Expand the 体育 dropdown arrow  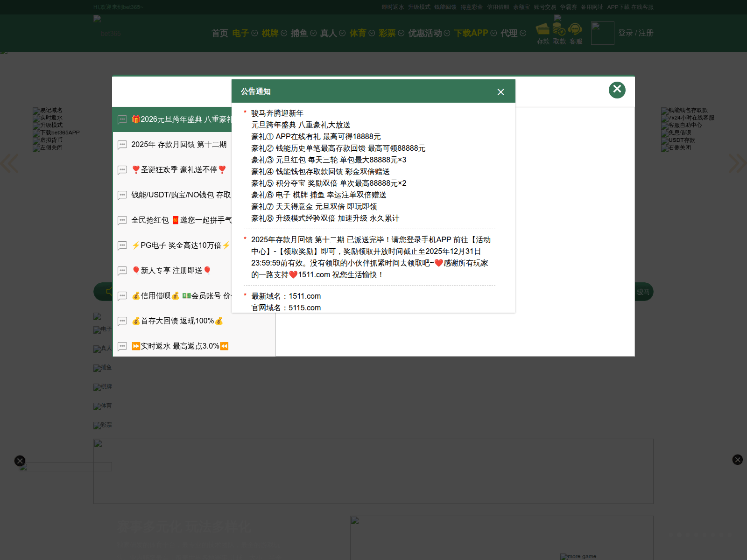pos(372,33)
